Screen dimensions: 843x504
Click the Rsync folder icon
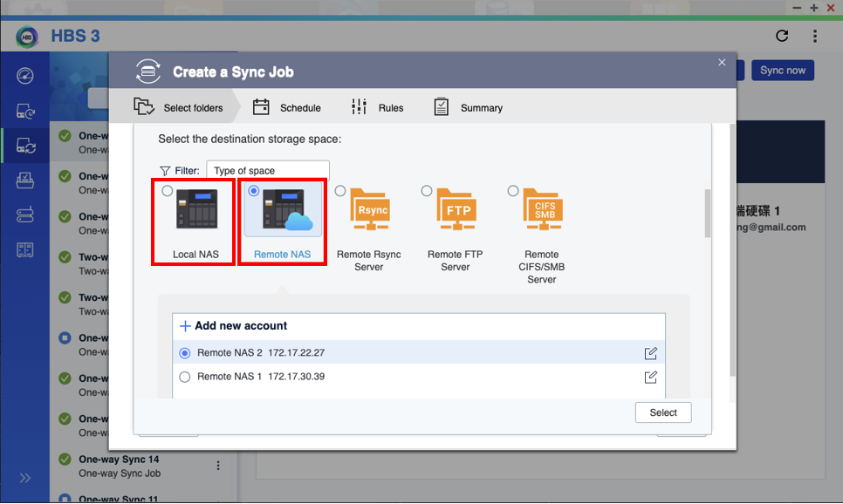(370, 209)
